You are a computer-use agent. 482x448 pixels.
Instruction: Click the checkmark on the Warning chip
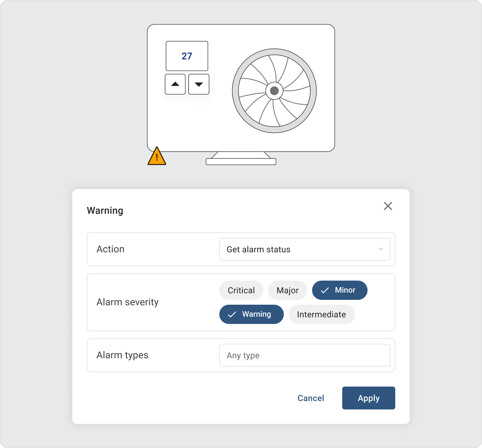(x=232, y=315)
